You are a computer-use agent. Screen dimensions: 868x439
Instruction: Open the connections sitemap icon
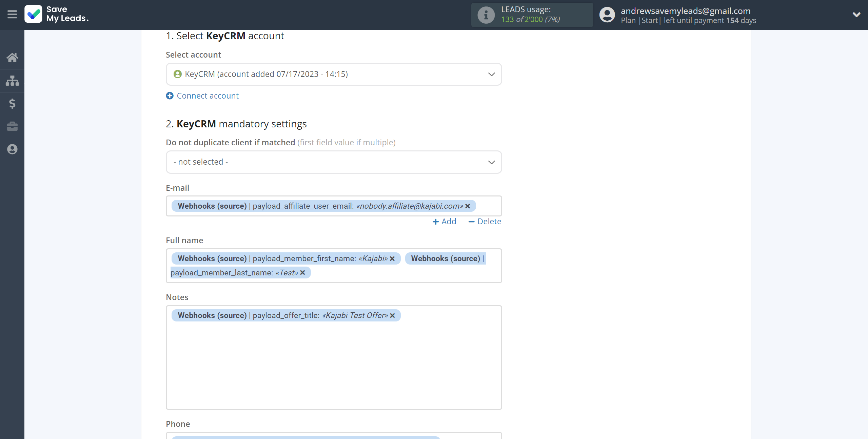point(12,81)
